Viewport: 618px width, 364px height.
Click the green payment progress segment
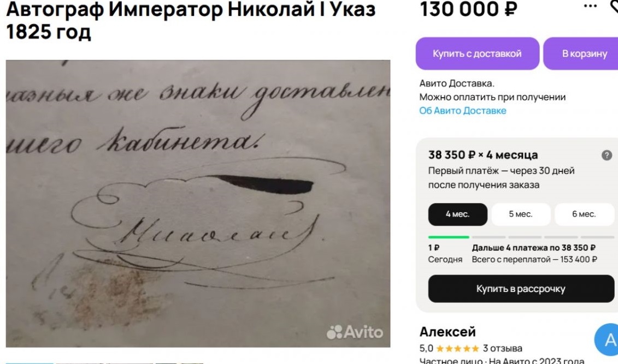point(449,237)
